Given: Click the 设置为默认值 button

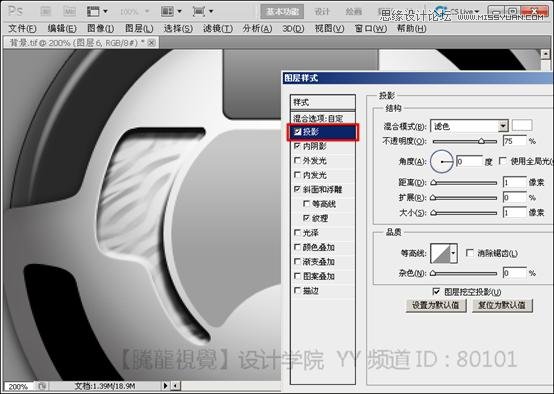Looking at the screenshot, I should (436, 305).
